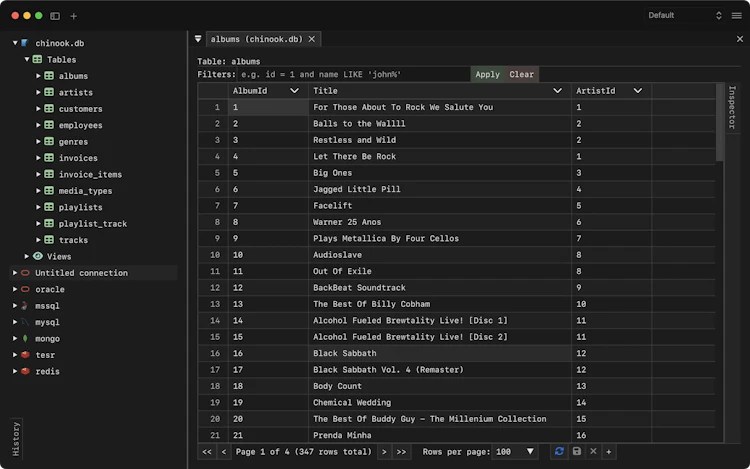
Task: Discard changes with the X icon
Action: pos(593,451)
